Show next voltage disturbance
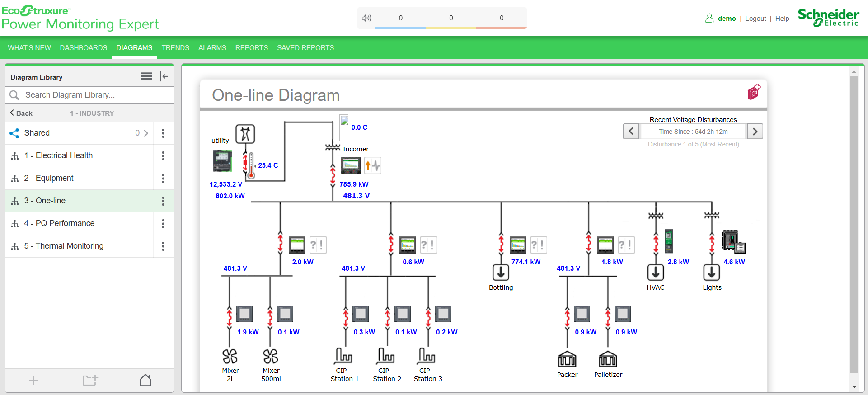This screenshot has height=395, width=868. (x=755, y=132)
